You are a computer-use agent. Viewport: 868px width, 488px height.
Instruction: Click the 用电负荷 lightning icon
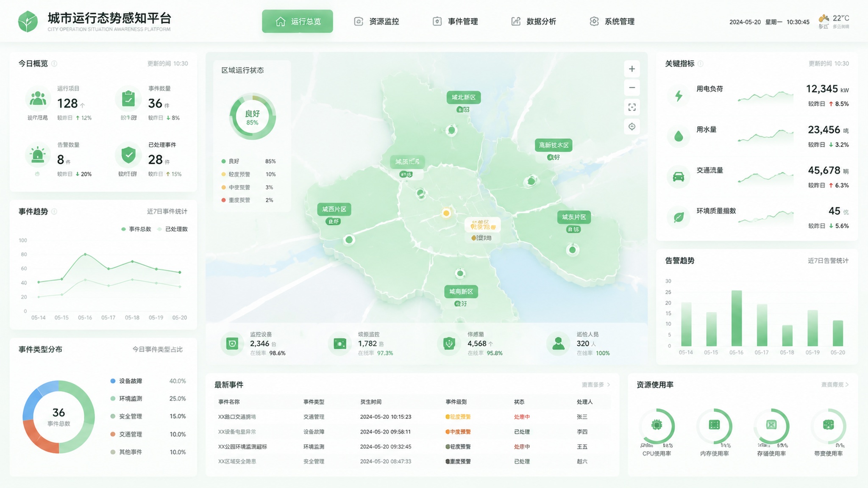tap(679, 96)
